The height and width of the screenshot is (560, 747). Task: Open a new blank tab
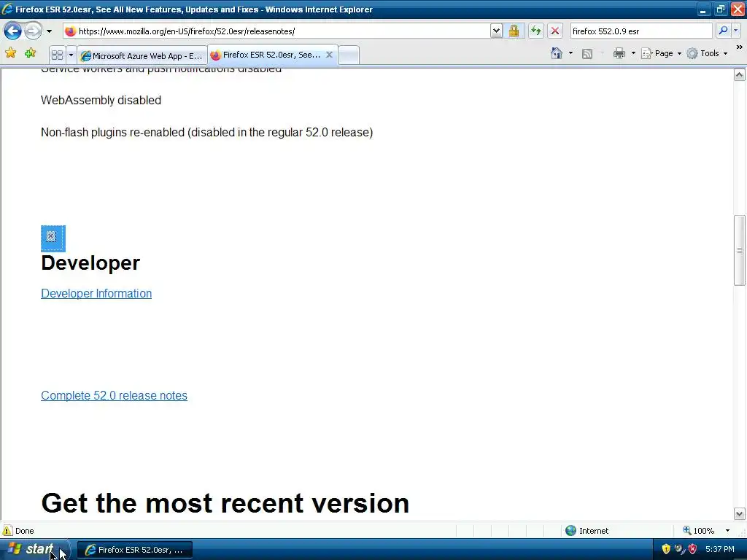tap(349, 55)
